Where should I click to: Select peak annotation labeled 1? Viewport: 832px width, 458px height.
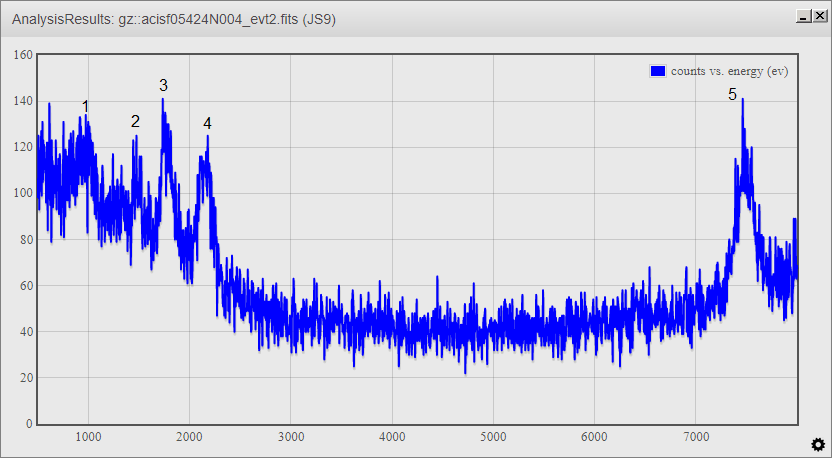pos(86,106)
